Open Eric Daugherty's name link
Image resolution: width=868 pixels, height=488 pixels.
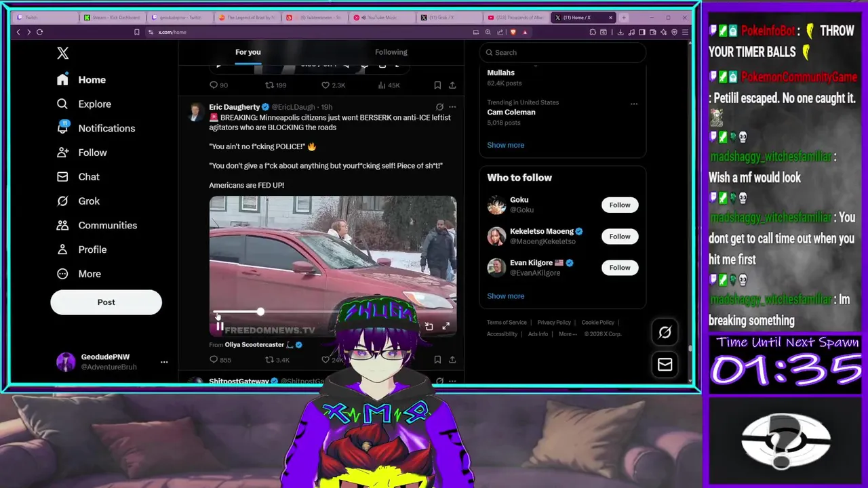pos(234,107)
